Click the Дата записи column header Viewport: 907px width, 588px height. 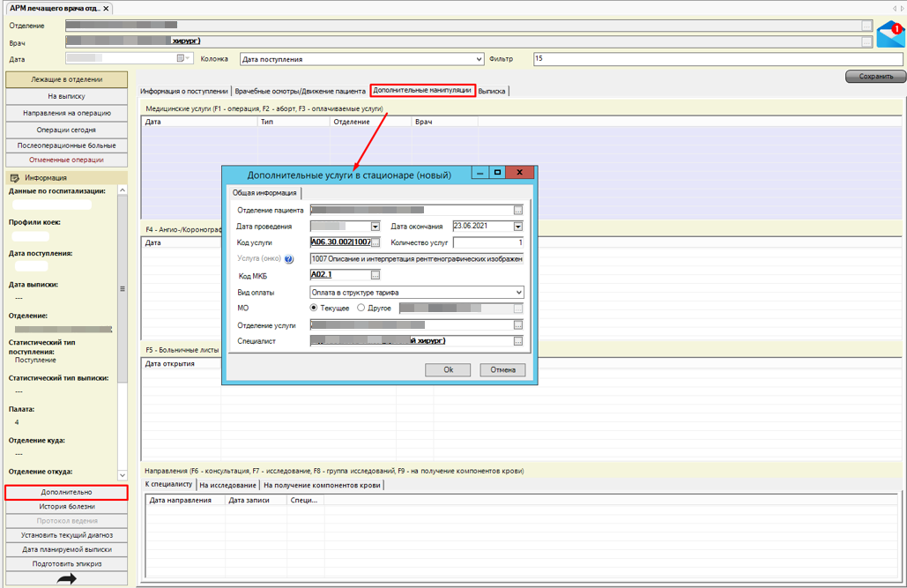(x=256, y=501)
